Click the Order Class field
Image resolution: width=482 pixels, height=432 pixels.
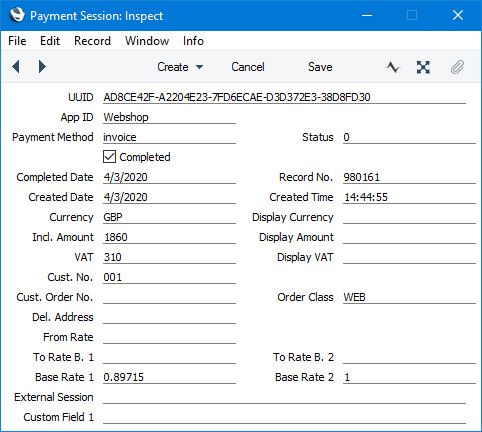pos(409,297)
